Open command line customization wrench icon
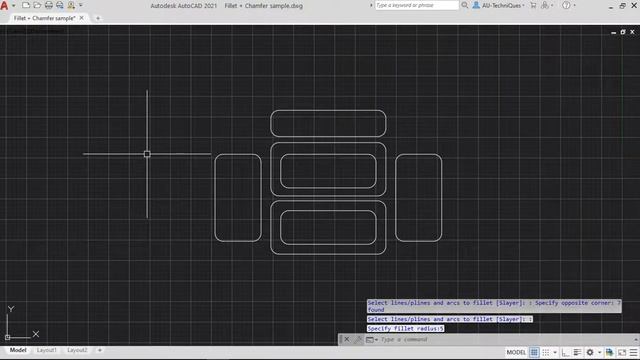This screenshot has height=360, width=640. pos(358,339)
